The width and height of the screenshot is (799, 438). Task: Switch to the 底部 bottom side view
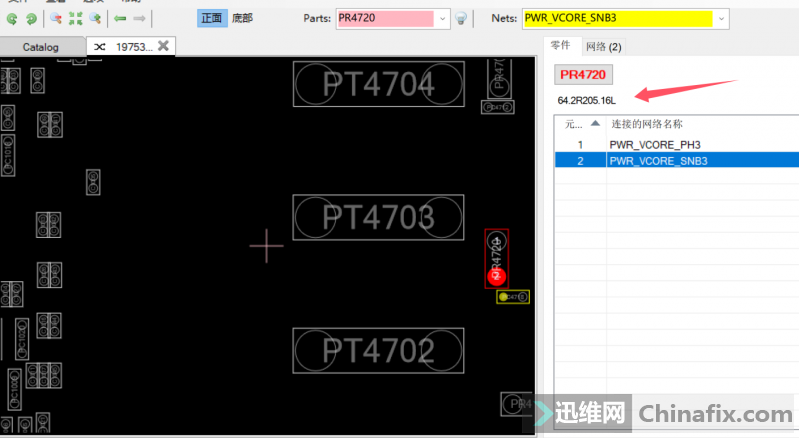point(243,18)
